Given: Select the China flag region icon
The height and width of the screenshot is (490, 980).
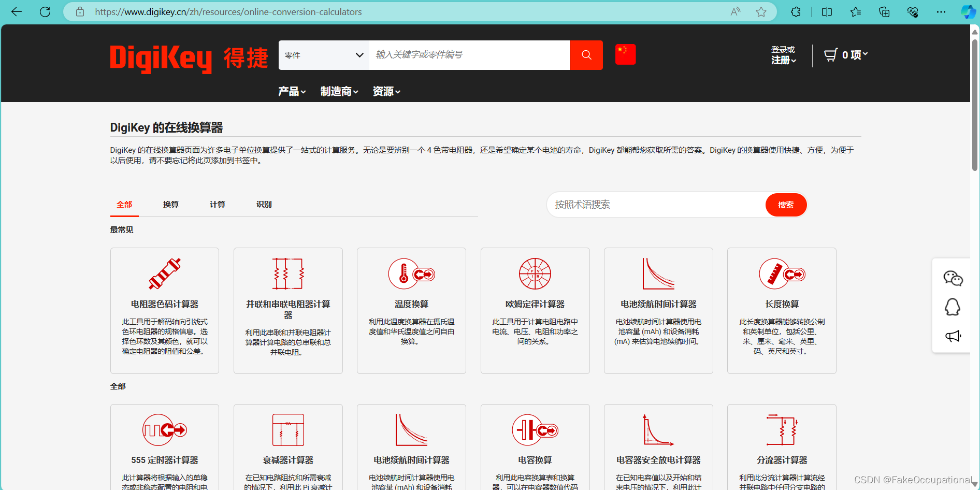Looking at the screenshot, I should [625, 54].
